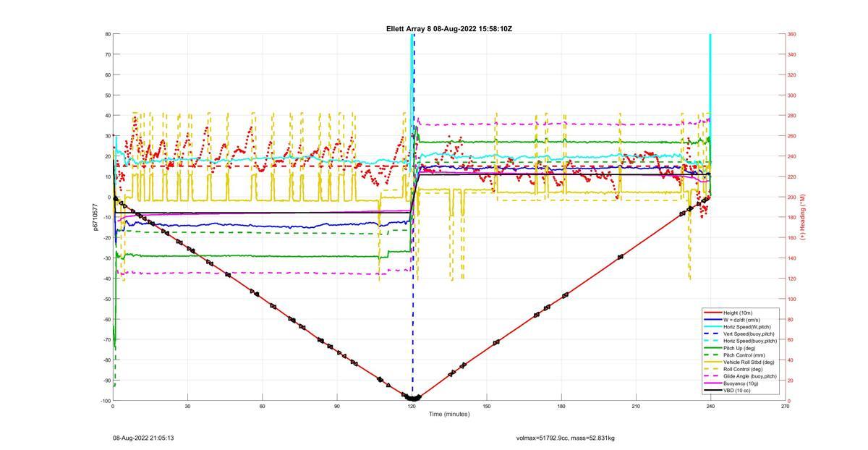The height and width of the screenshot is (450, 868).
Task: Click the black marker cluster at dive bottom
Action: pyautogui.click(x=412, y=397)
